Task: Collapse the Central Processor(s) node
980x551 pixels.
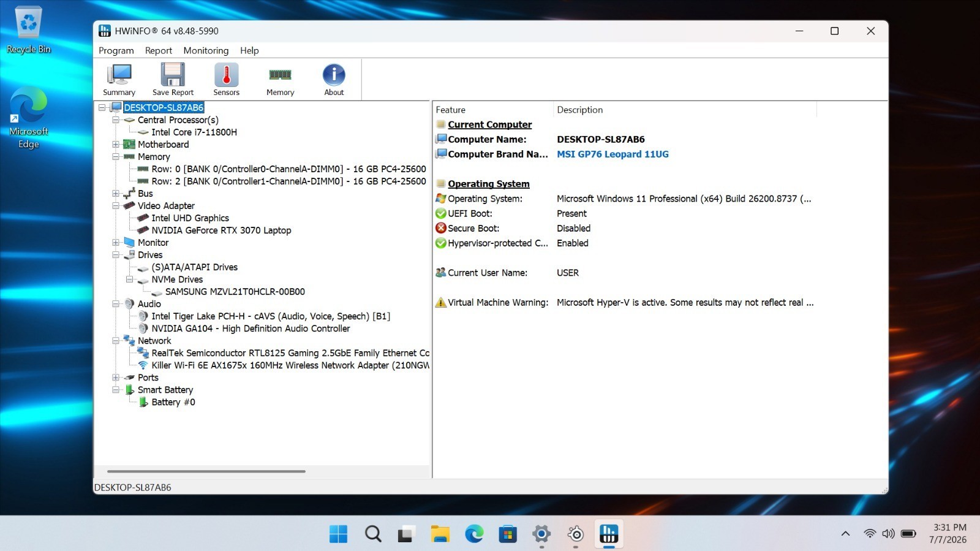Action: (x=116, y=120)
